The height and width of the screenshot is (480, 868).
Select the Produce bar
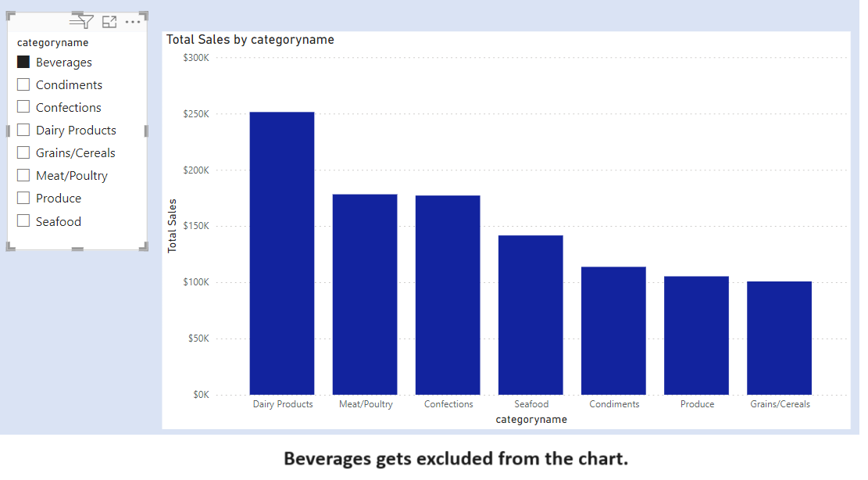tap(696, 335)
